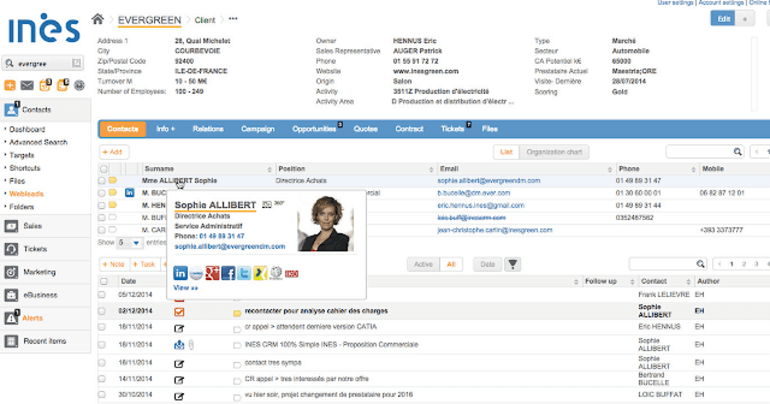
Task: Click the 360° icon beside Sophie ALLIBERT name
Action: [279, 203]
